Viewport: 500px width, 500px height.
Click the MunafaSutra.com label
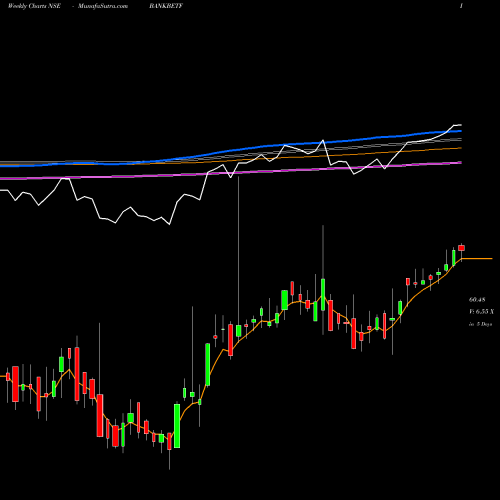click(103, 6)
